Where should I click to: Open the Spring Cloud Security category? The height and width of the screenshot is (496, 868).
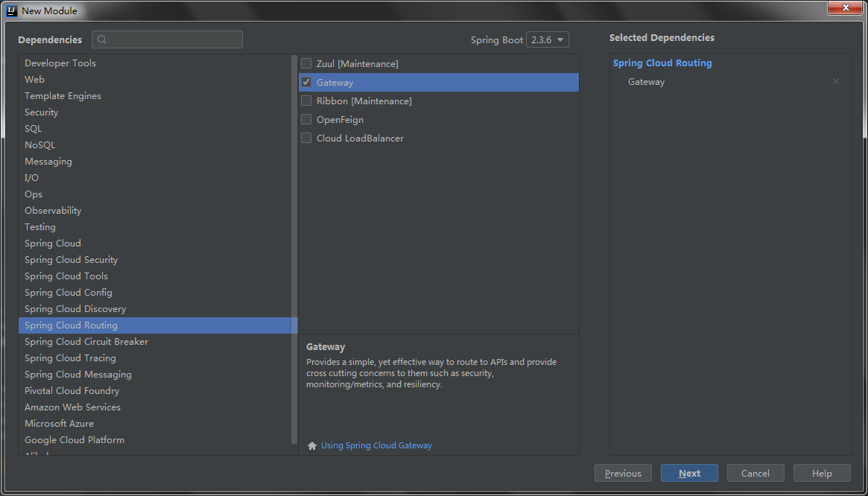click(155, 260)
